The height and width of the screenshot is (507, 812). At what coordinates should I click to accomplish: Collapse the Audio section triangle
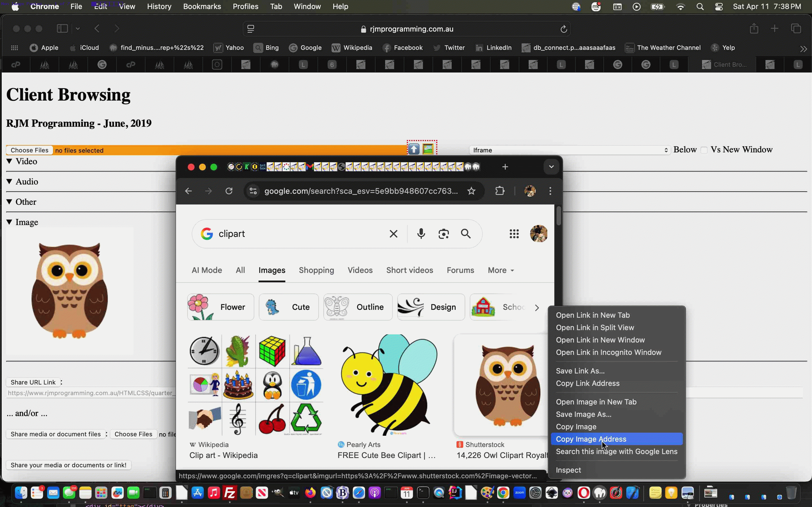[9, 181]
